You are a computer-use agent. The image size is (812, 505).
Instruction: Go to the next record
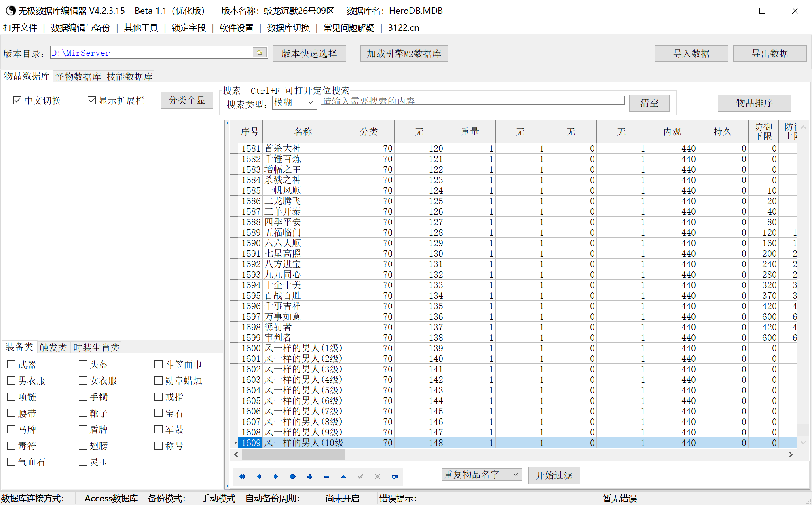click(x=276, y=477)
